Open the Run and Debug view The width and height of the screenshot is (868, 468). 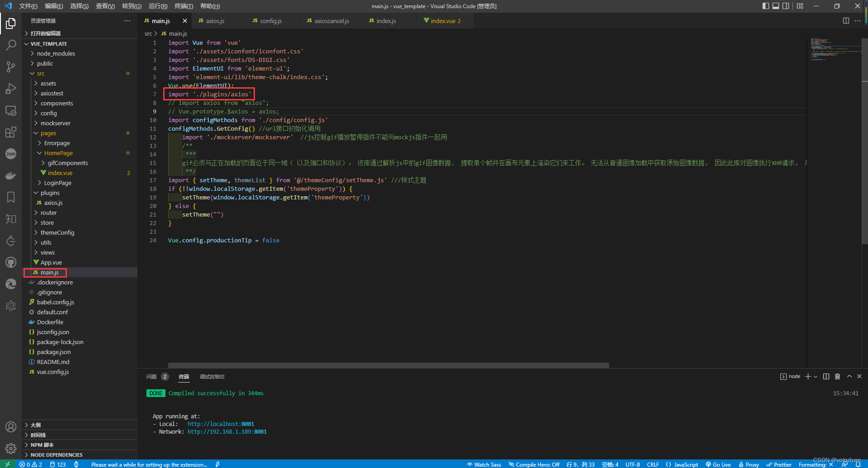tap(11, 89)
